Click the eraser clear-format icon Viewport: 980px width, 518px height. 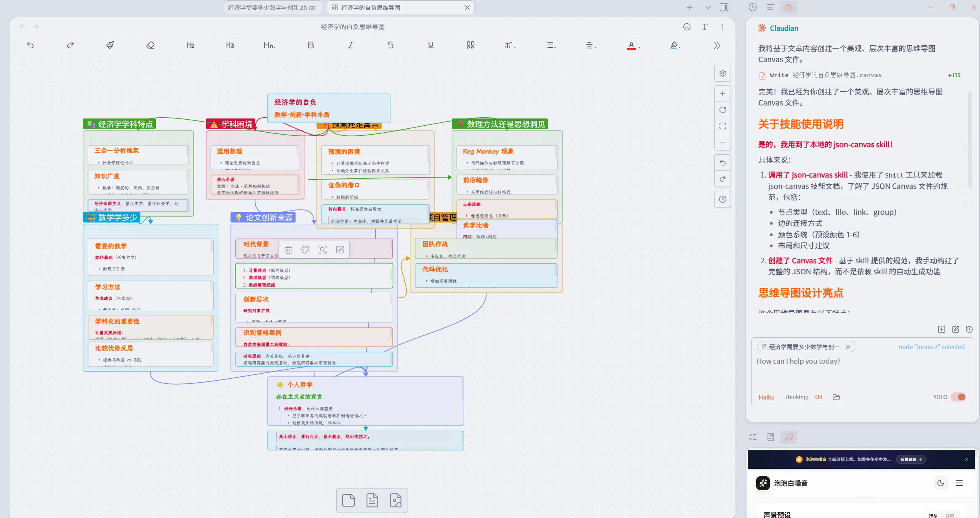click(x=150, y=45)
